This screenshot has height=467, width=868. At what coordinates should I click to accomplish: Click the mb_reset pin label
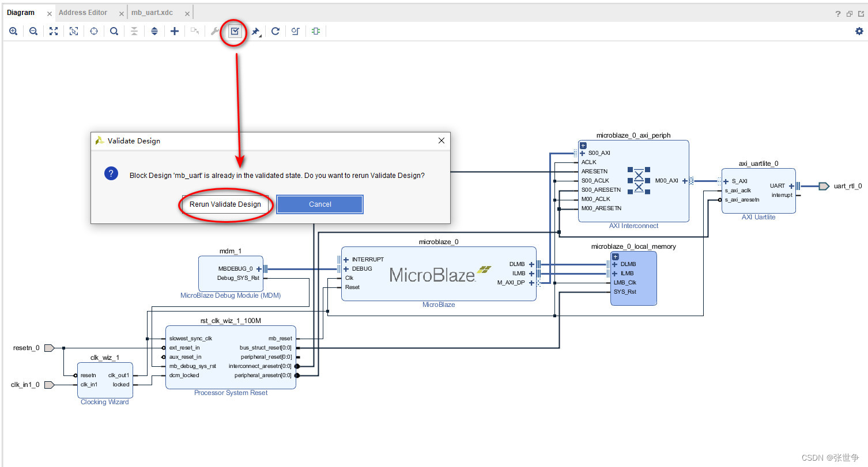pos(280,339)
